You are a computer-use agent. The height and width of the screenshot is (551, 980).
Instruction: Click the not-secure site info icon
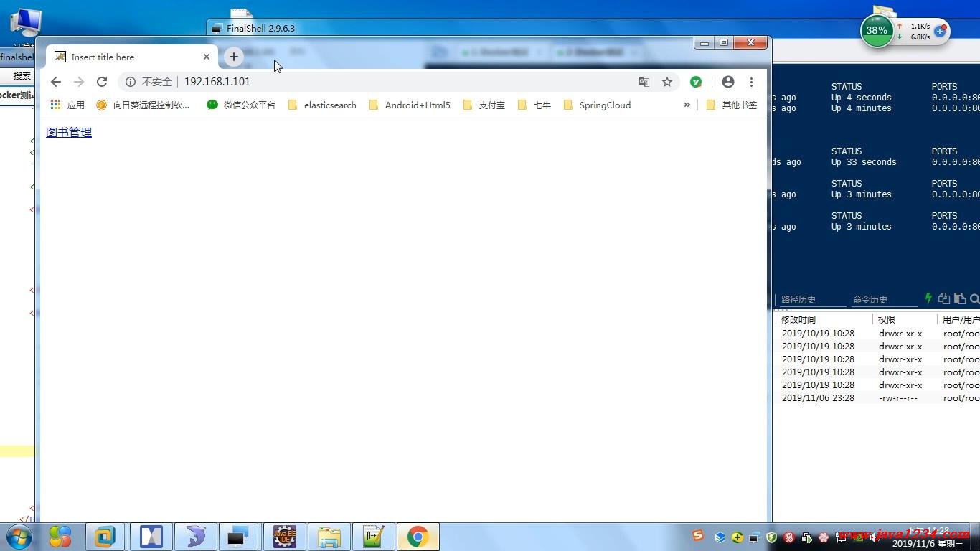pyautogui.click(x=131, y=82)
